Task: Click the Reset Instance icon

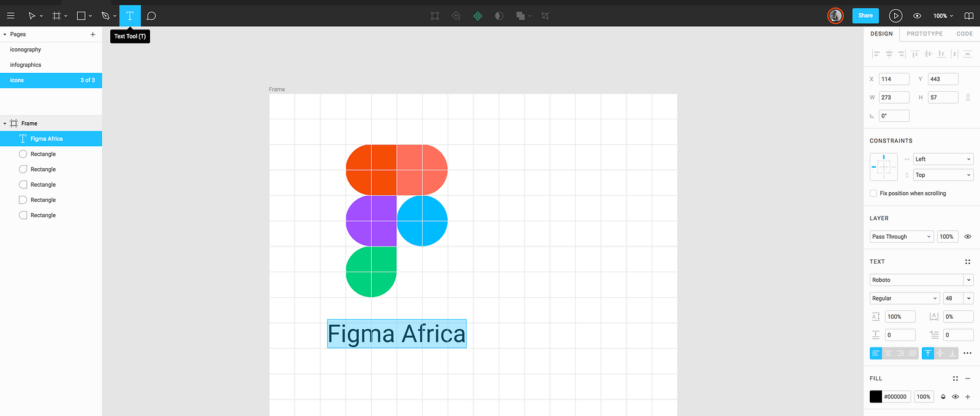Action: coord(456,16)
